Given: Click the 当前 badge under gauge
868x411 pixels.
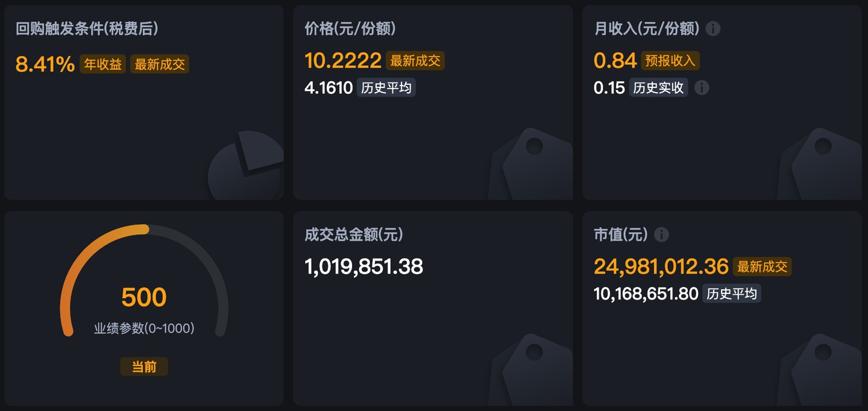Looking at the screenshot, I should click(144, 367).
